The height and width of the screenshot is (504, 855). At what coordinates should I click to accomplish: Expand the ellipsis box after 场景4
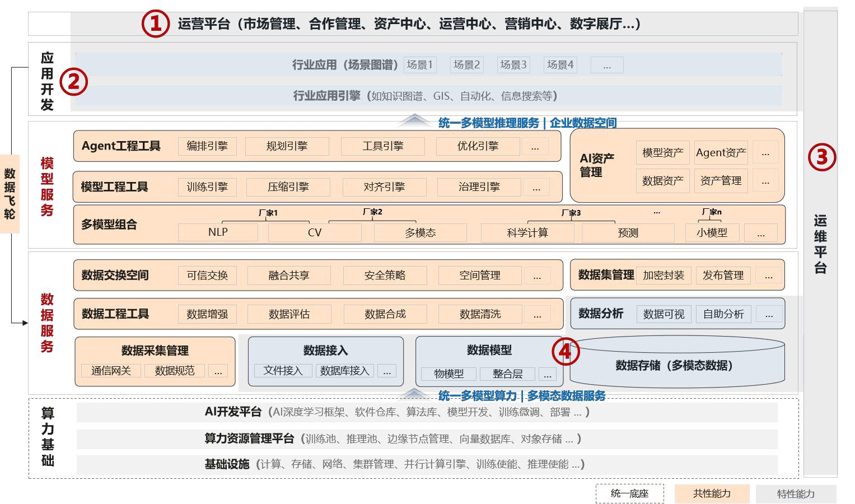coord(607,65)
